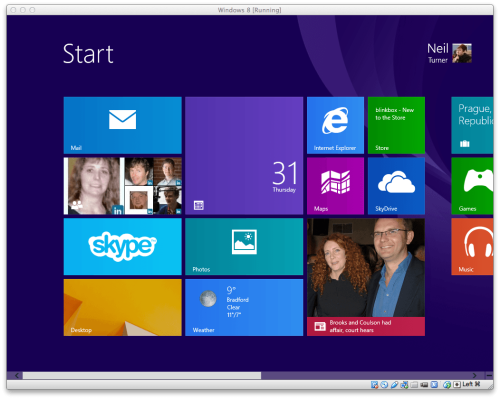Viewport: 500px width, 399px height.
Task: Open the Weather tile for Bradford
Action: 244,307
